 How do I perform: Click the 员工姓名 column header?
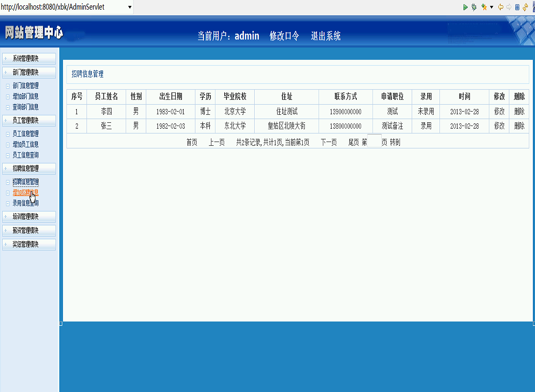[106, 97]
